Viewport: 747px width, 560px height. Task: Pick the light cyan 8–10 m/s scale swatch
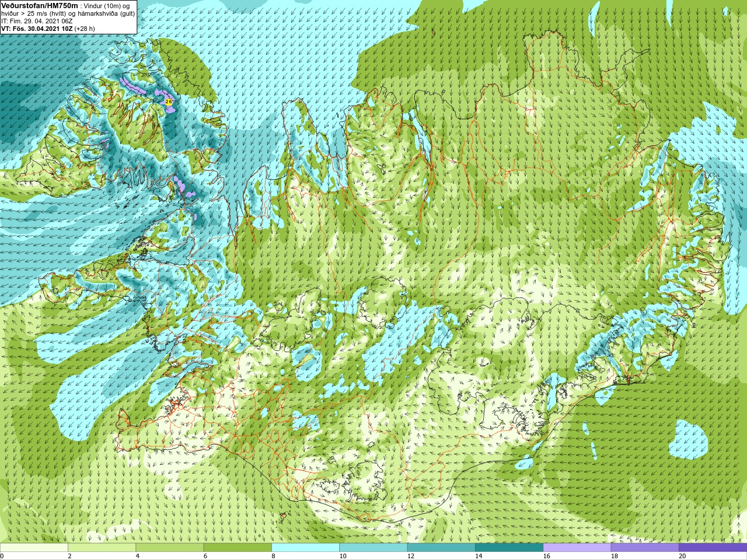[305, 547]
